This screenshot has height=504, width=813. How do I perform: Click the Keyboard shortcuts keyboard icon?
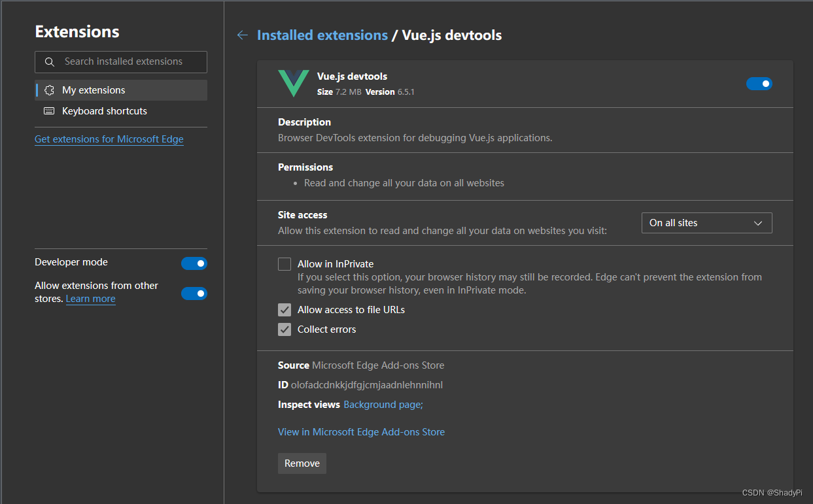[x=50, y=111]
